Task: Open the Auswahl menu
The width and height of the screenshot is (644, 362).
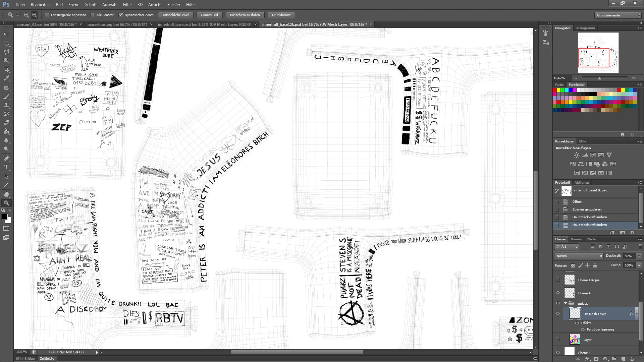Action: (x=110, y=5)
